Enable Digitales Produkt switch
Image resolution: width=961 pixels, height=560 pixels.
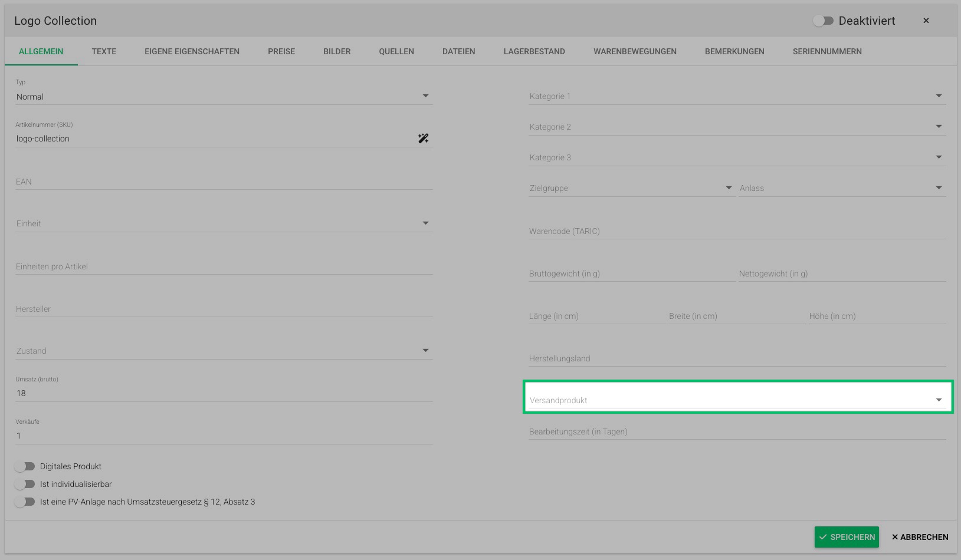click(25, 466)
